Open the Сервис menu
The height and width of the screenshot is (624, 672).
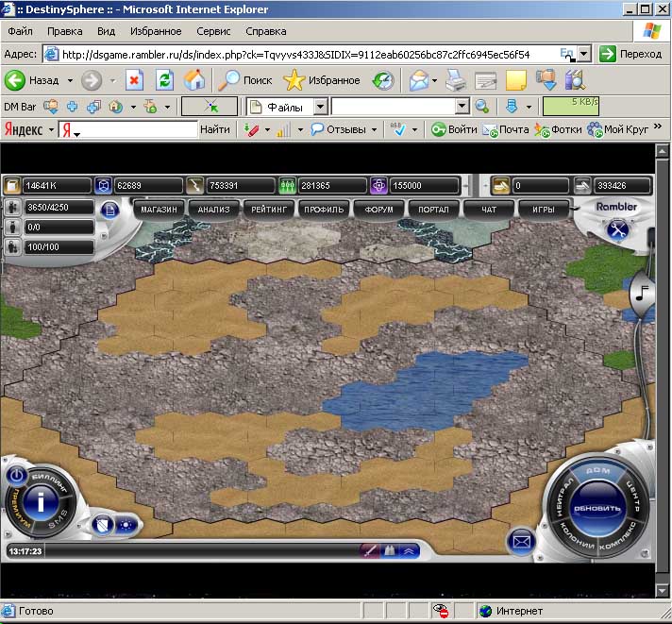point(213,31)
